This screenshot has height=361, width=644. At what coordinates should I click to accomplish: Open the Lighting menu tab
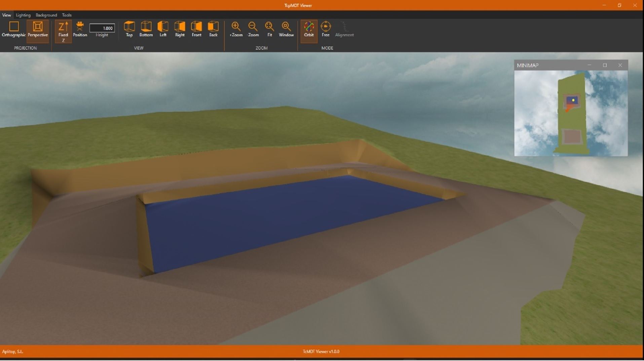point(23,15)
